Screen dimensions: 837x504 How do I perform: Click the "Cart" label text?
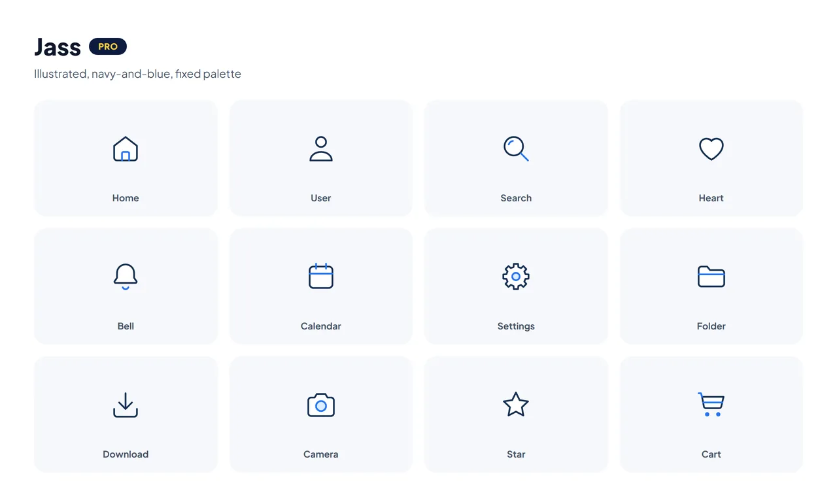[711, 454]
